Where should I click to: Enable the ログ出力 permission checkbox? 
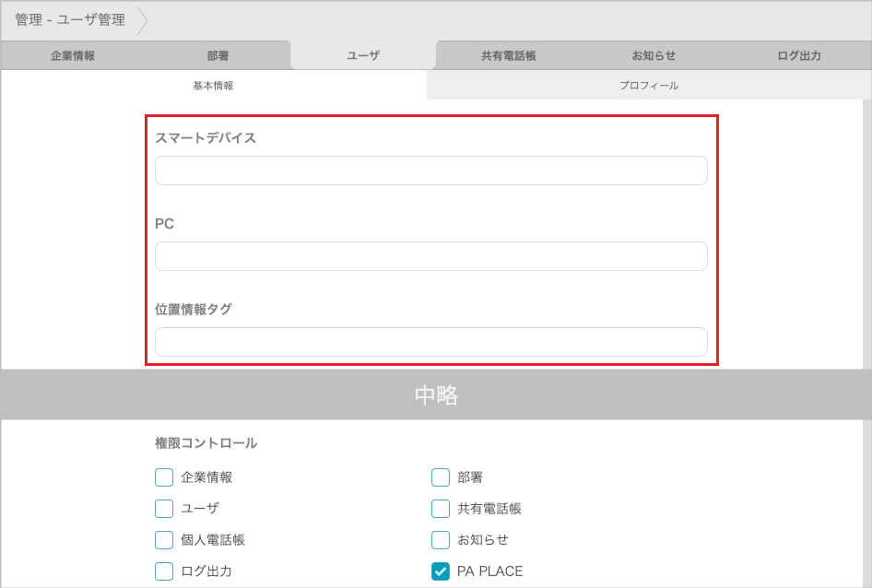[164, 571]
